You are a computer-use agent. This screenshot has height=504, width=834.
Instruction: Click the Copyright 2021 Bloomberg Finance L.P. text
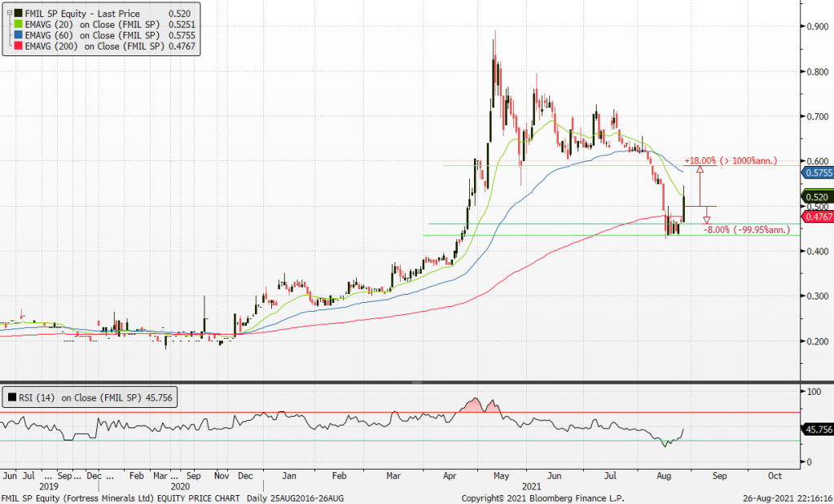542,498
